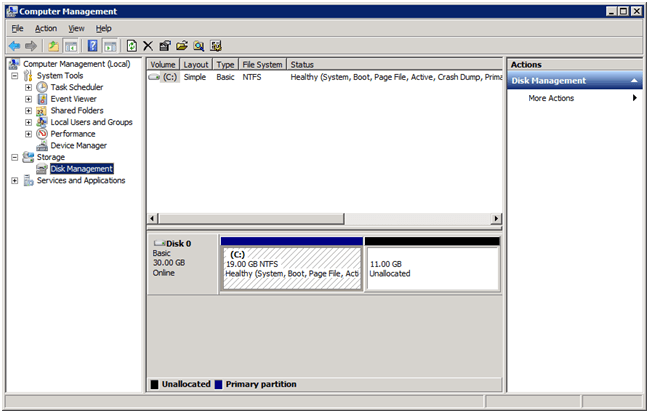649x413 pixels.
Task: Expand the Task Scheduler tree node
Action: pyautogui.click(x=29, y=88)
